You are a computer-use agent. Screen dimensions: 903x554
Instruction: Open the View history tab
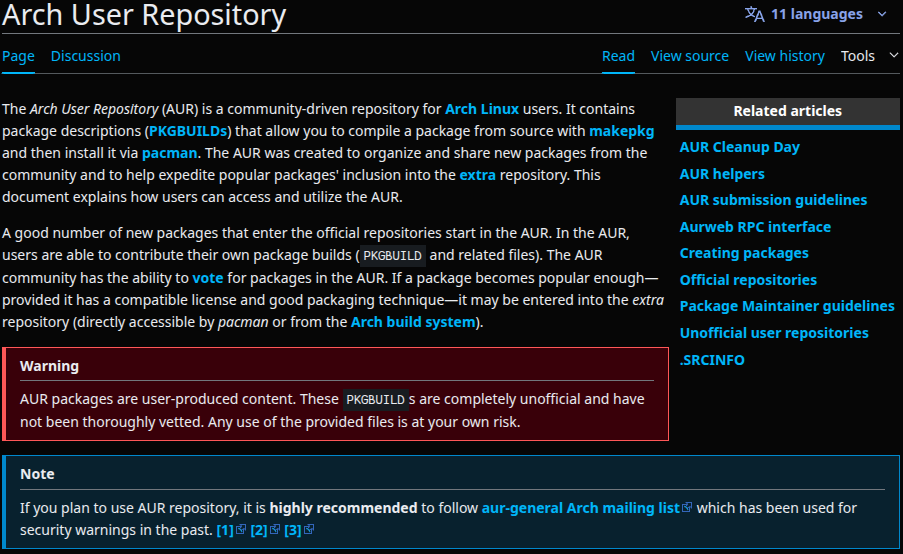[784, 56]
